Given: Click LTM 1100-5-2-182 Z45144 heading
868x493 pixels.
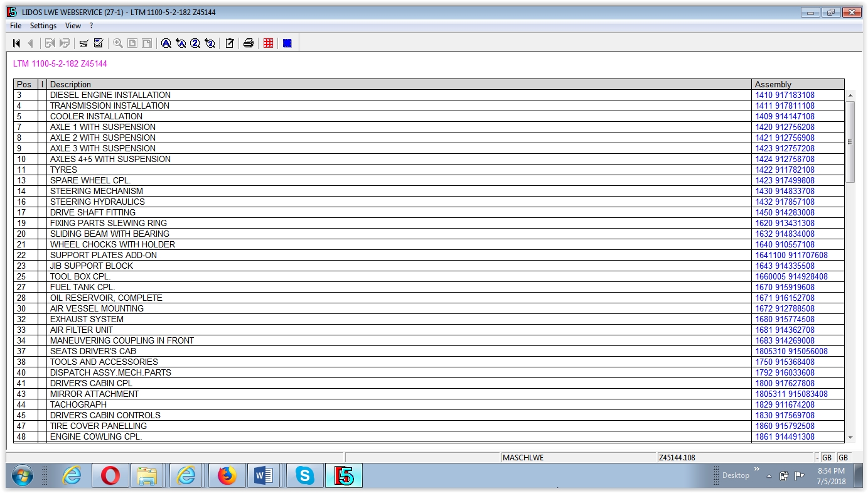Looking at the screenshot, I should pos(60,64).
